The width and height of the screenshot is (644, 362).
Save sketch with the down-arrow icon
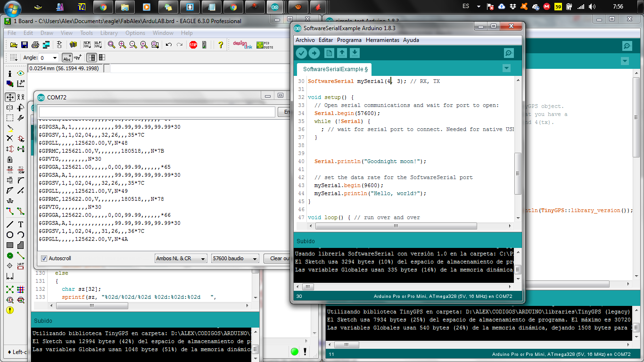[355, 53]
